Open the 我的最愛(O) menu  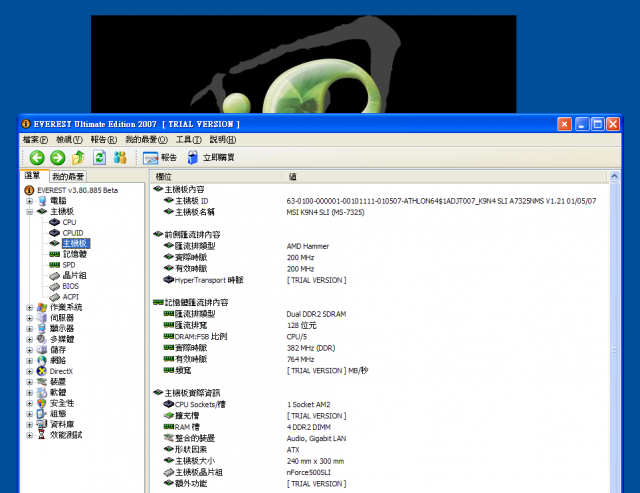click(x=147, y=140)
